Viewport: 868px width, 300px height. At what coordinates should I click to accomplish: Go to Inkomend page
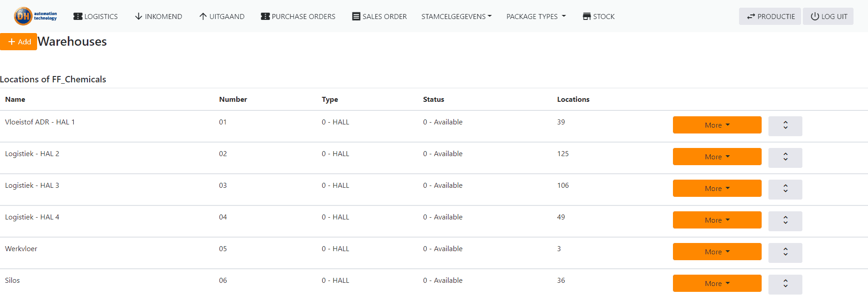pyautogui.click(x=158, y=16)
